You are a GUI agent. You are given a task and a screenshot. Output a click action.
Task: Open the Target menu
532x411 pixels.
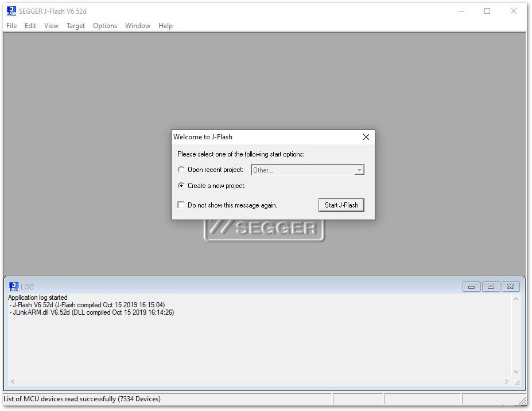[76, 26]
